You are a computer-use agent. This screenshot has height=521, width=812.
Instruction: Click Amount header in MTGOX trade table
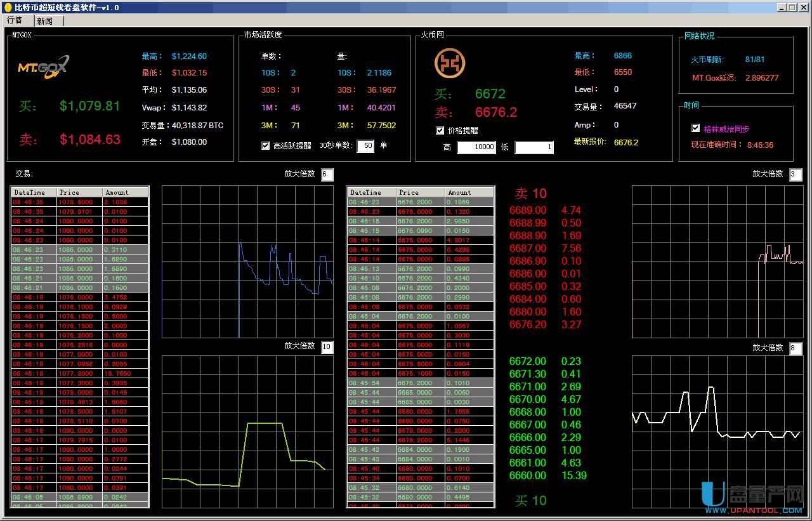(125, 192)
